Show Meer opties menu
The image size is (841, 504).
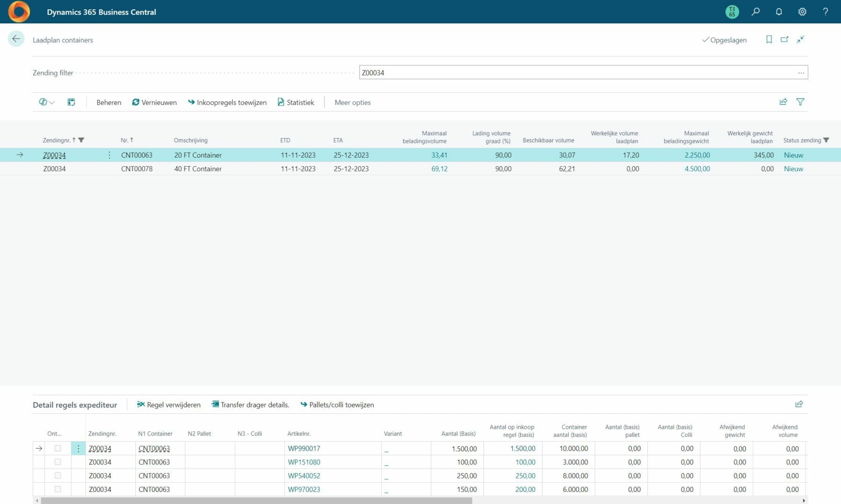tap(352, 103)
